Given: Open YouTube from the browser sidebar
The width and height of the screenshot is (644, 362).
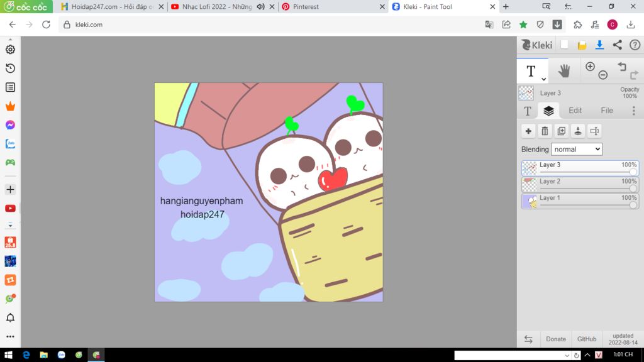Looking at the screenshot, I should [10, 209].
